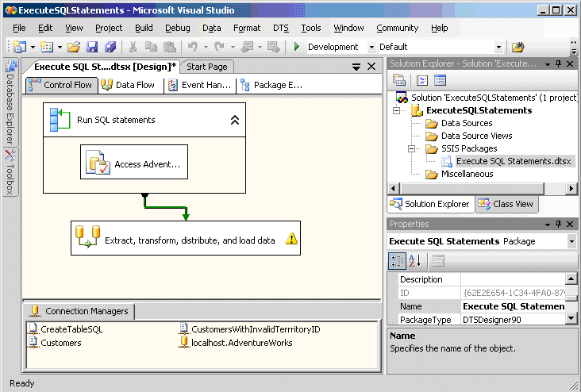Select the Data Source Views folder
The width and height of the screenshot is (581, 392).
click(x=476, y=136)
